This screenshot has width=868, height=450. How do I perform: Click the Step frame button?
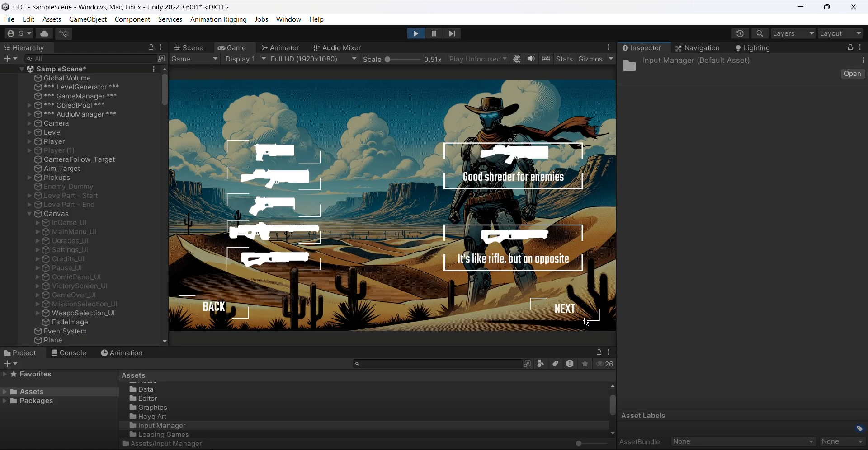coord(452,33)
